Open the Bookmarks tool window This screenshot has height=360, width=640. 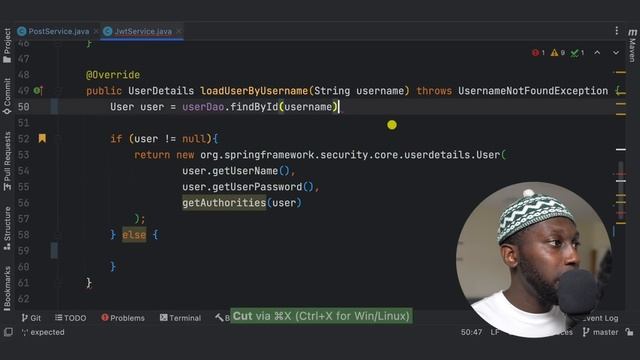pos(7,288)
